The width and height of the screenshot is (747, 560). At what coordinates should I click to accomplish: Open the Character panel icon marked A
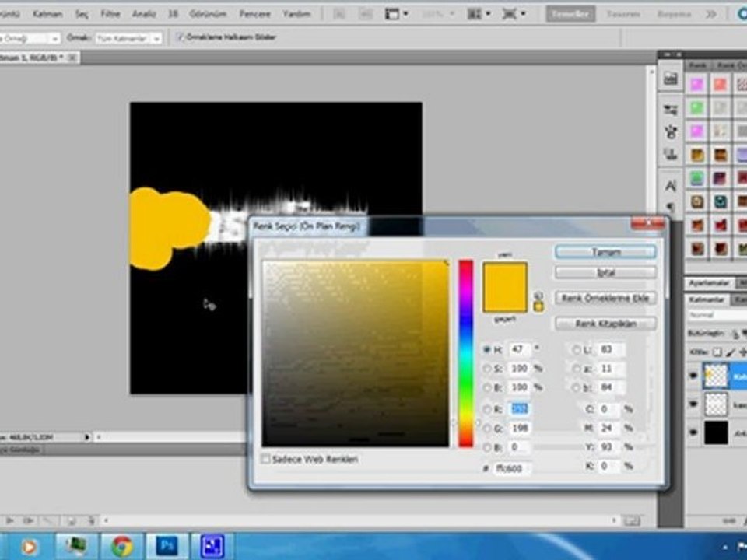pyautogui.click(x=670, y=186)
